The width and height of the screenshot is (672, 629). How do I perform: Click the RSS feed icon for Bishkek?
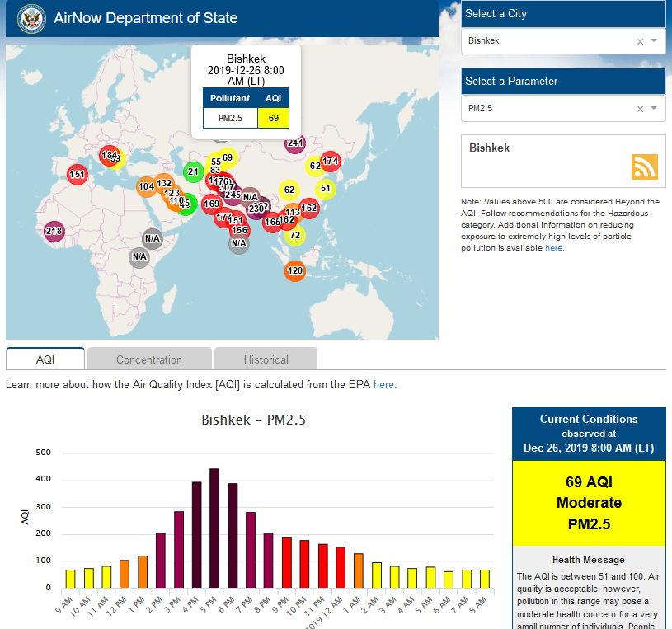pos(645,167)
